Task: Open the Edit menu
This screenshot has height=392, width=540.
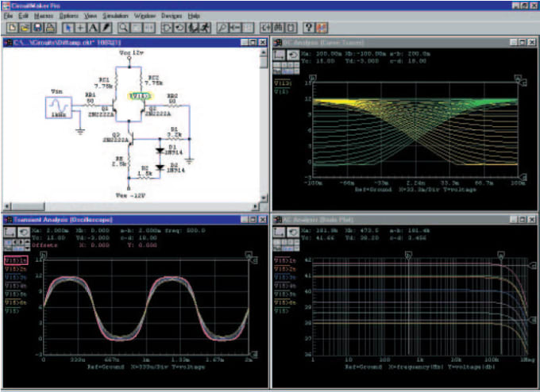Action: pyautogui.click(x=23, y=16)
